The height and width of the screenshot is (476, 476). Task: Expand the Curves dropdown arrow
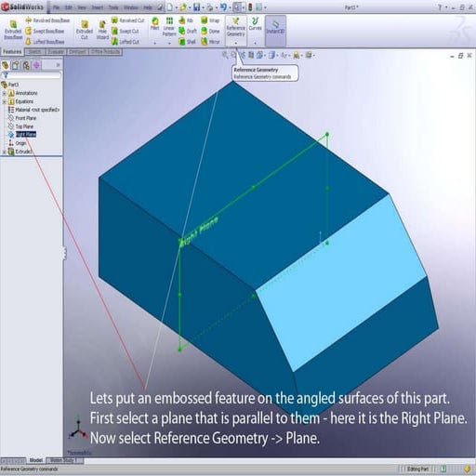(255, 44)
